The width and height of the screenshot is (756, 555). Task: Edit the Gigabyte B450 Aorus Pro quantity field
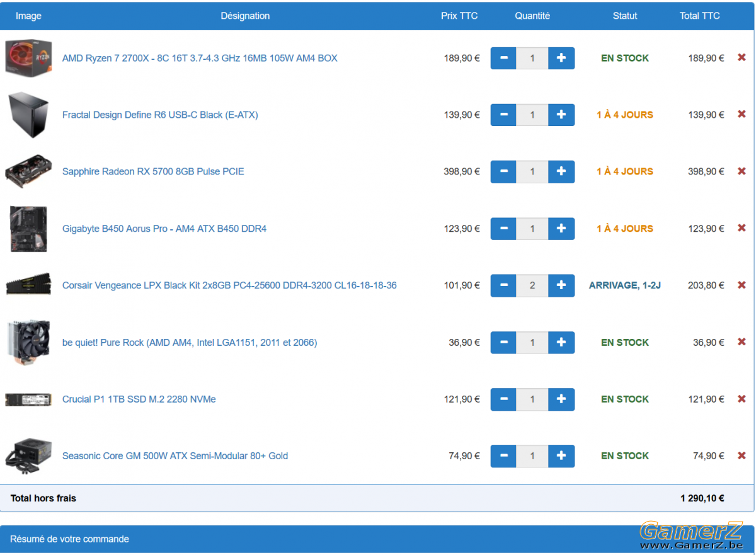point(532,228)
